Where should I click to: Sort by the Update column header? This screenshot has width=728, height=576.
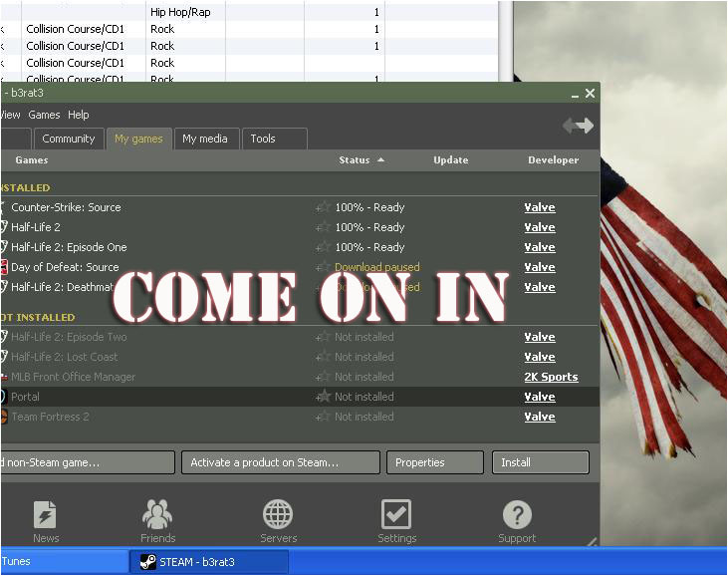(451, 159)
